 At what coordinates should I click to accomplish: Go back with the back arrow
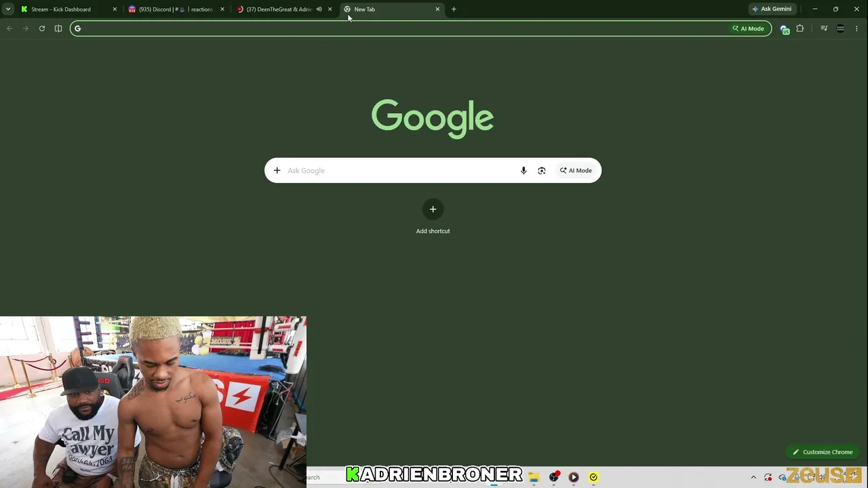click(x=9, y=28)
